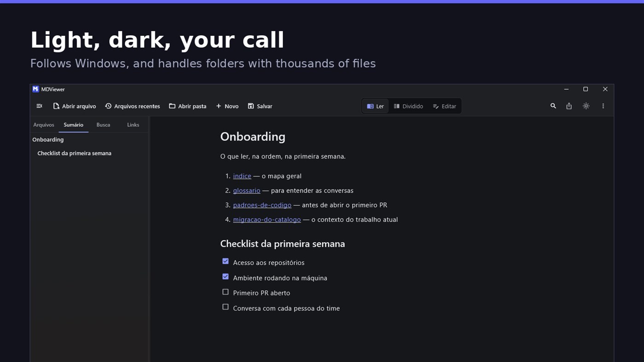Uncheck Ambiente rodando na máquina checkbox
The image size is (644, 362).
pyautogui.click(x=226, y=277)
